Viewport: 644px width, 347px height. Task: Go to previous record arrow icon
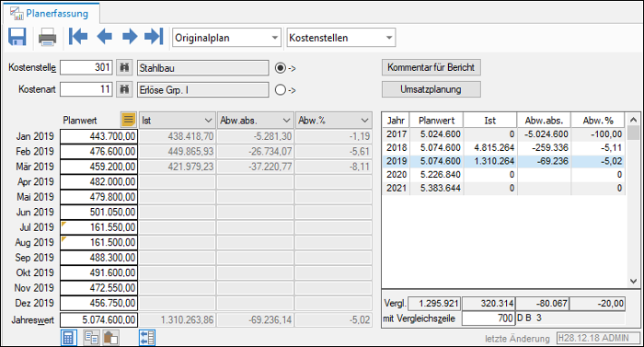tap(104, 37)
